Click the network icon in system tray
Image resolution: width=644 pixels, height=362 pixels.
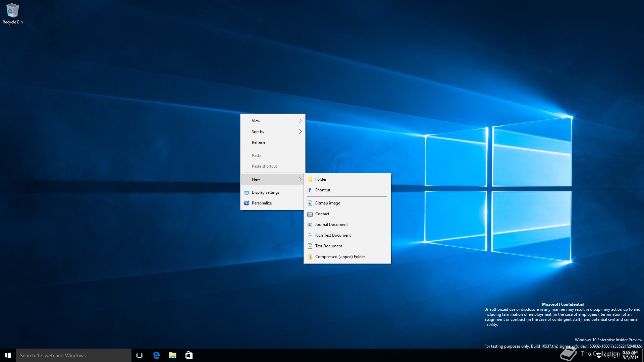598,356
